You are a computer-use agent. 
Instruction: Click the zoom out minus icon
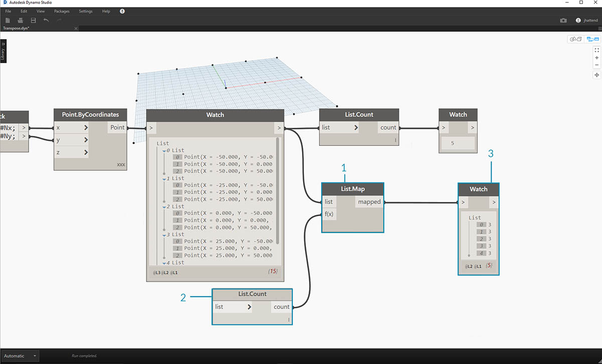point(597,65)
